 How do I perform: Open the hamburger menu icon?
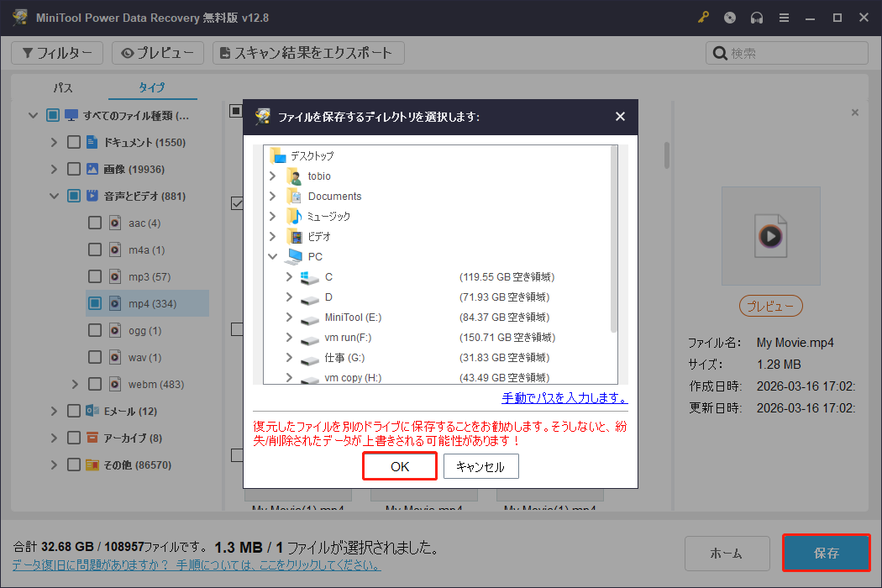tap(784, 17)
